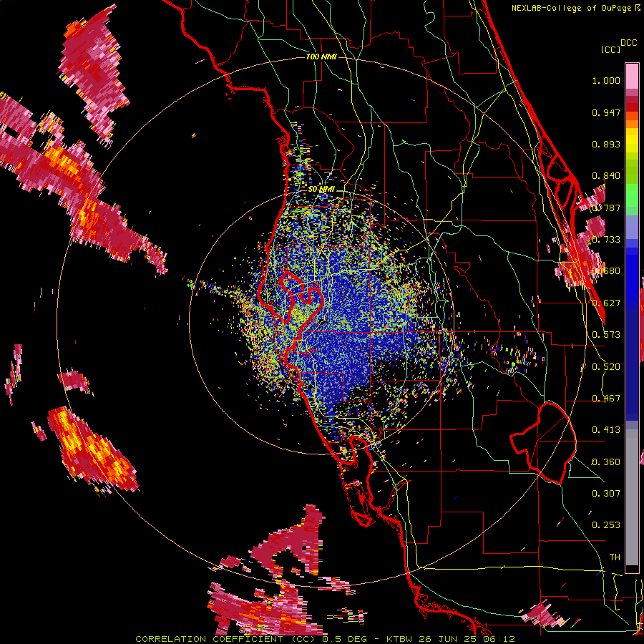Viewport: 644px width, 644px height.
Task: Click the "50 NMI" range ring label
Action: coord(321,189)
